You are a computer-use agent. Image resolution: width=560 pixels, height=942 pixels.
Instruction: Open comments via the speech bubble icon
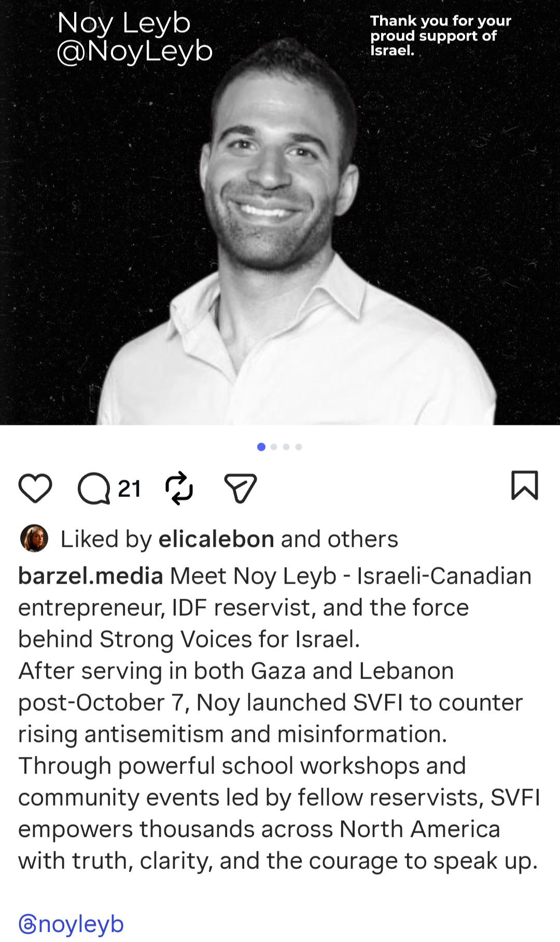click(x=94, y=489)
